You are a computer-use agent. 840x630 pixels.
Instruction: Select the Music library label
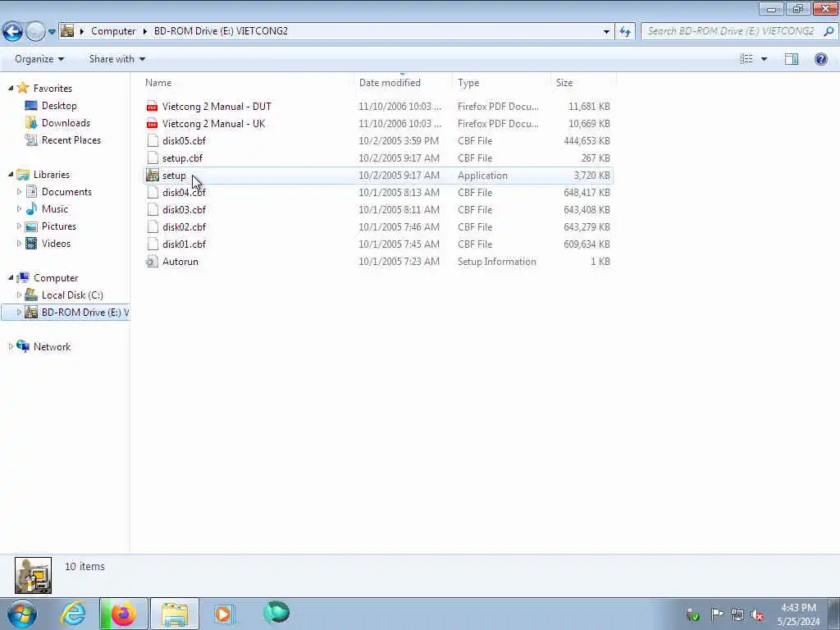pyautogui.click(x=55, y=209)
